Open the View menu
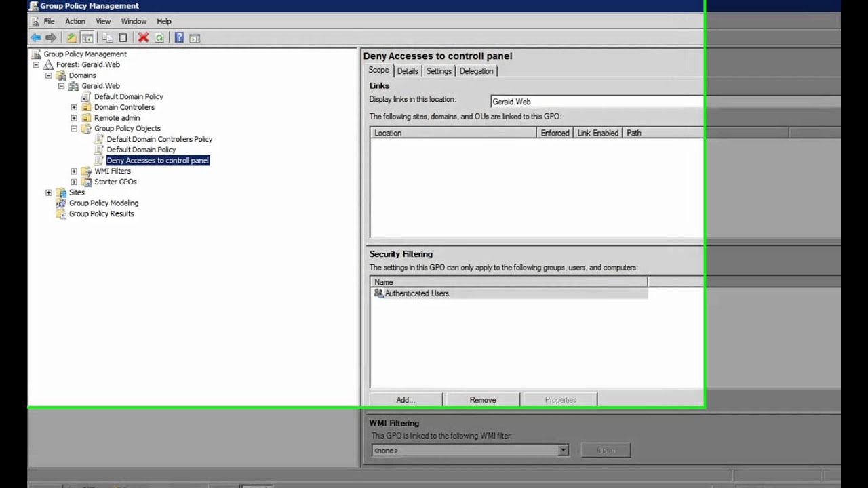 [x=103, y=22]
